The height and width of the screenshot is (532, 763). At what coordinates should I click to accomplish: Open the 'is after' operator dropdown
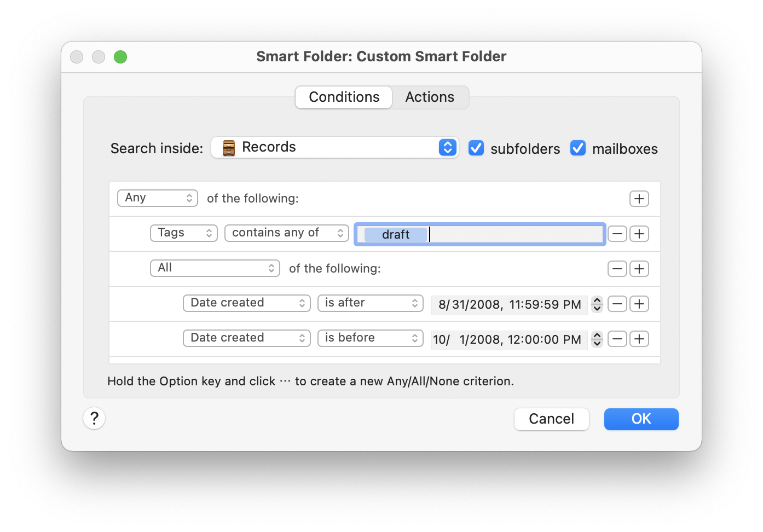[x=371, y=303]
